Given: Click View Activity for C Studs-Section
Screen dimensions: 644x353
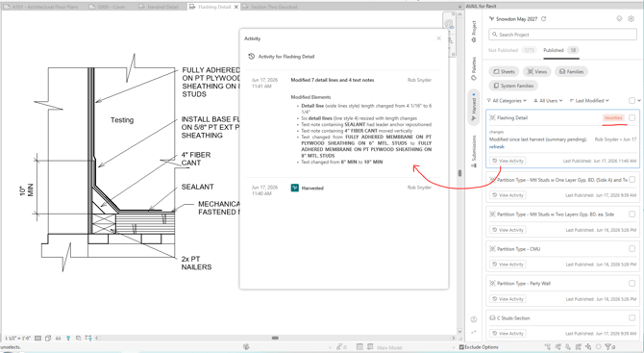Looking at the screenshot, I should pos(508,333).
